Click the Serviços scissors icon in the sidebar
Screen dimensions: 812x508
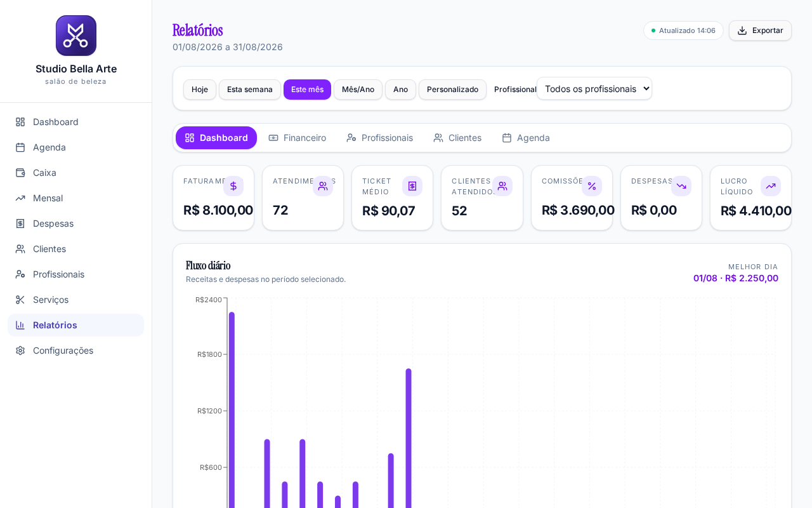[x=20, y=300]
